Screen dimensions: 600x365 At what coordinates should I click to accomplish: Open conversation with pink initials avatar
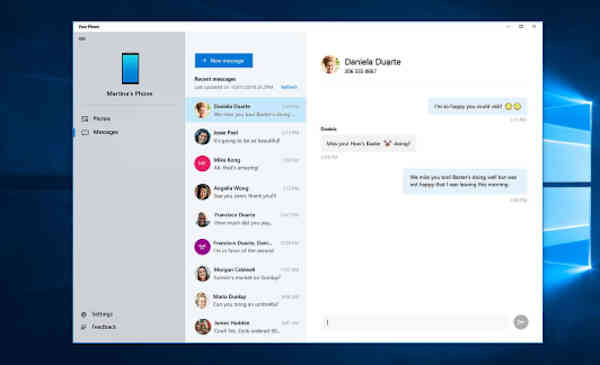[x=246, y=164]
